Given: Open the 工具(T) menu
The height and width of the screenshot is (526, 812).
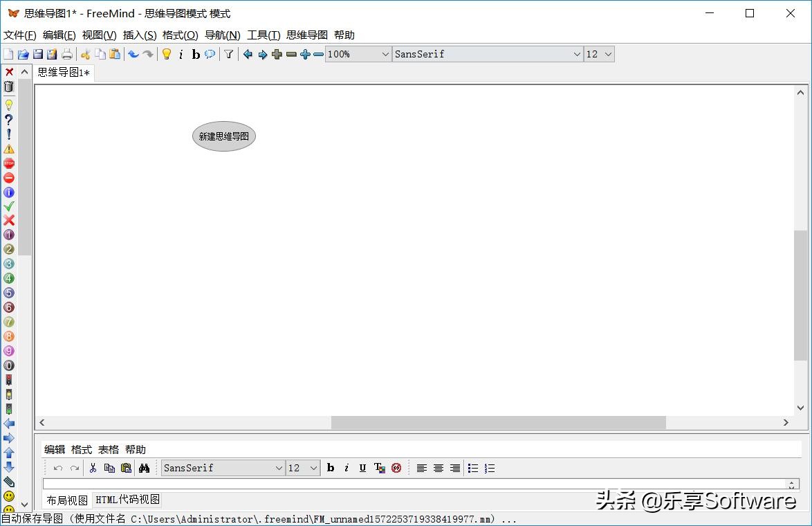Looking at the screenshot, I should click(264, 35).
